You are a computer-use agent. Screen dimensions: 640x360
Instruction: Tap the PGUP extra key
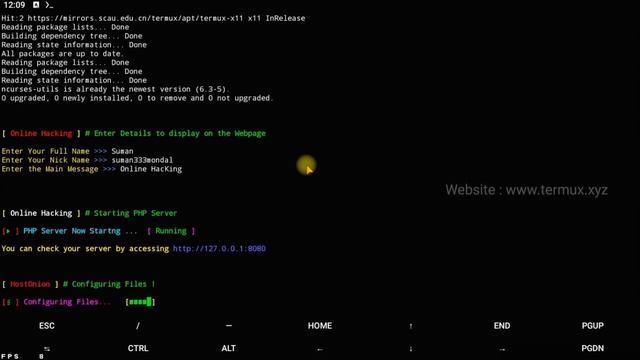click(x=592, y=326)
